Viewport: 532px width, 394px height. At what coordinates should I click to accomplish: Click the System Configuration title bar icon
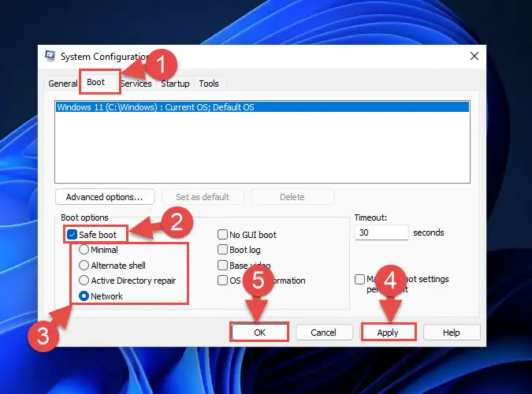point(50,56)
